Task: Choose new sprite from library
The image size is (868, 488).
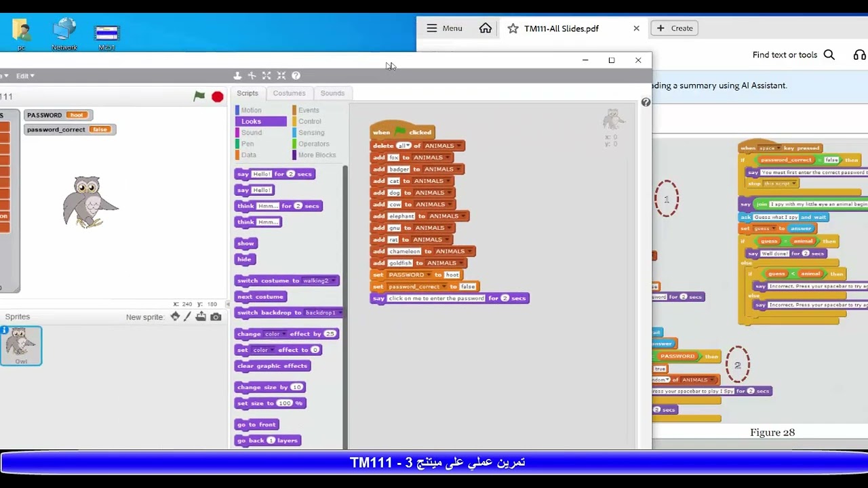Action: point(175,317)
